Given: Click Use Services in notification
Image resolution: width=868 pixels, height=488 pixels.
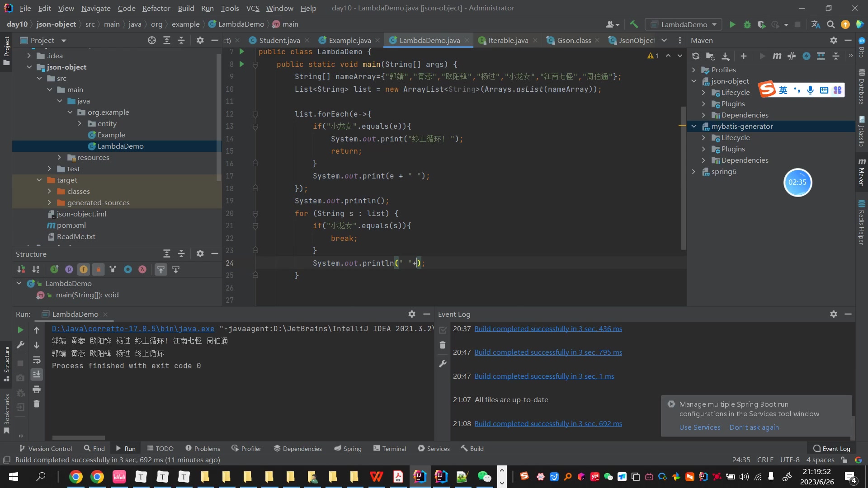Looking at the screenshot, I should coord(699,427).
